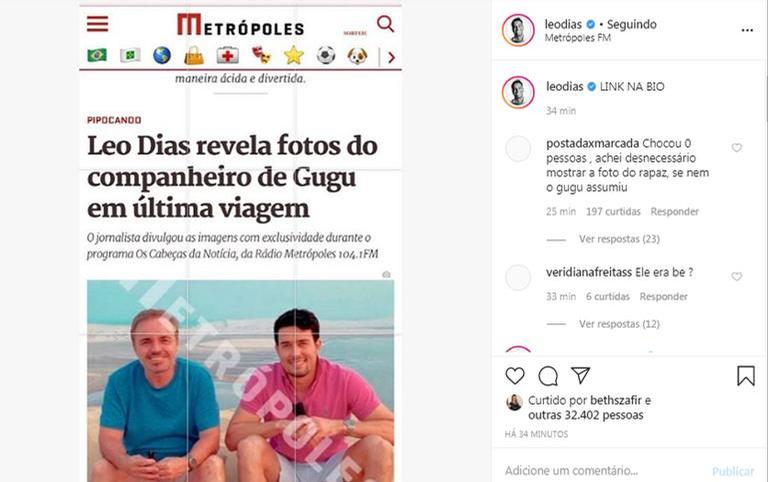This screenshot has height=482, width=768.
Task: Like the post with heart icon
Action: click(515, 376)
